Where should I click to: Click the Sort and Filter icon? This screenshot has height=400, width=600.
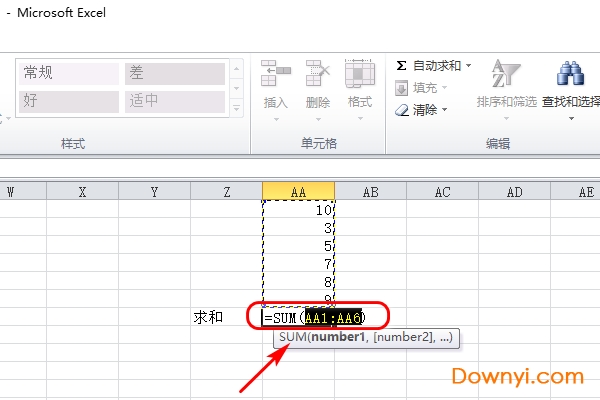coord(500,74)
